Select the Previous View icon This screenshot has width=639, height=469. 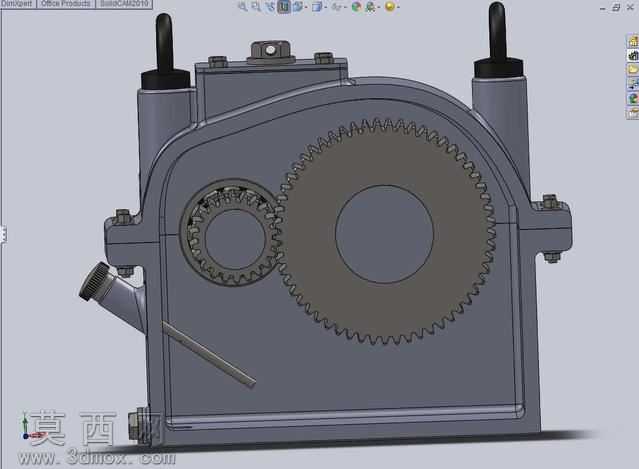(x=270, y=7)
